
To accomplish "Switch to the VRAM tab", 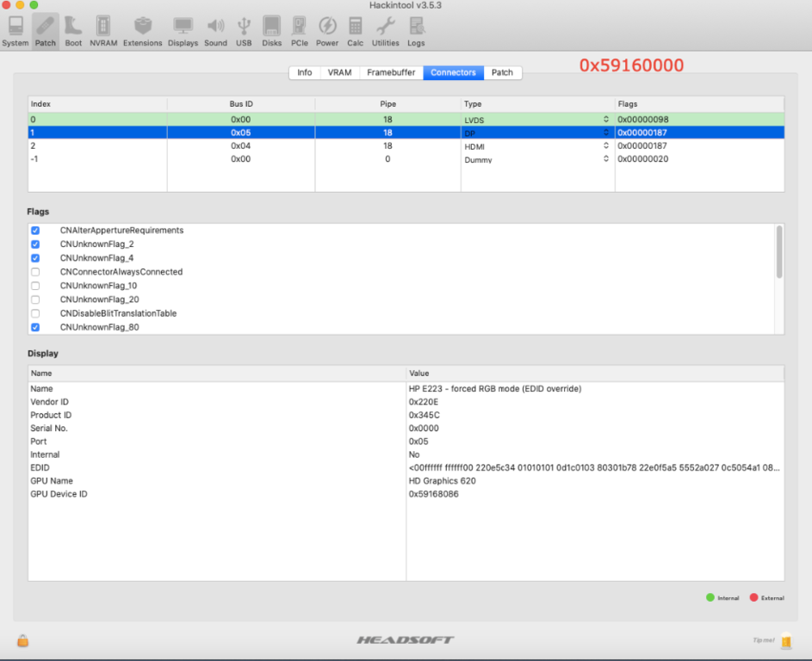I will click(339, 72).
